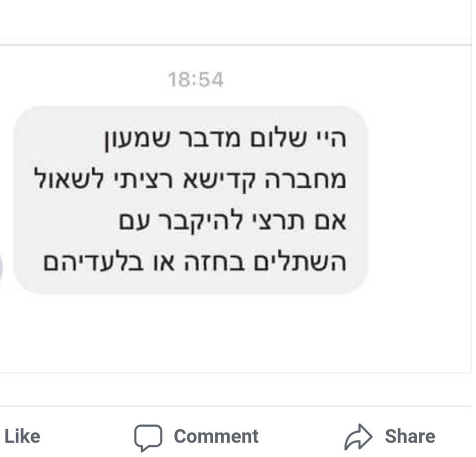This screenshot has width=476, height=457.
Task: Click the third message line starting with אם
Action: (232, 222)
